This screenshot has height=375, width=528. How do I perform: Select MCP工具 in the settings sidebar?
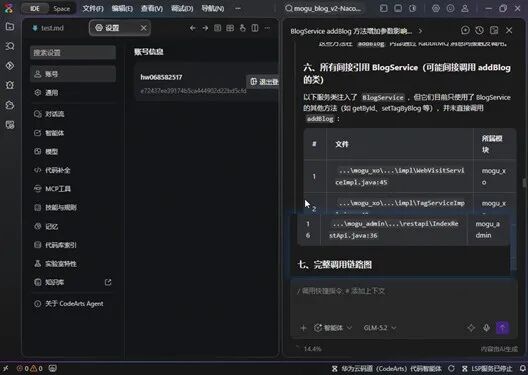click(x=73, y=189)
